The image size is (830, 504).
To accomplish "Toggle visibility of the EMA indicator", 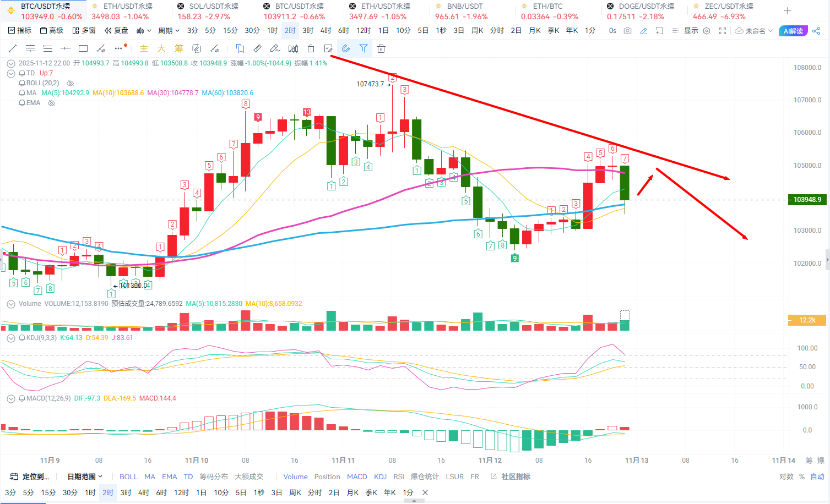I will (51, 103).
